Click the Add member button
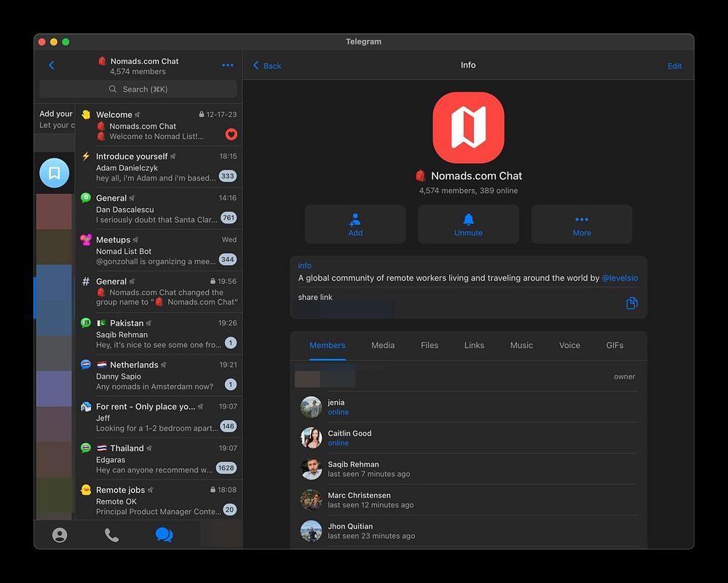728x583 pixels. coord(355,224)
